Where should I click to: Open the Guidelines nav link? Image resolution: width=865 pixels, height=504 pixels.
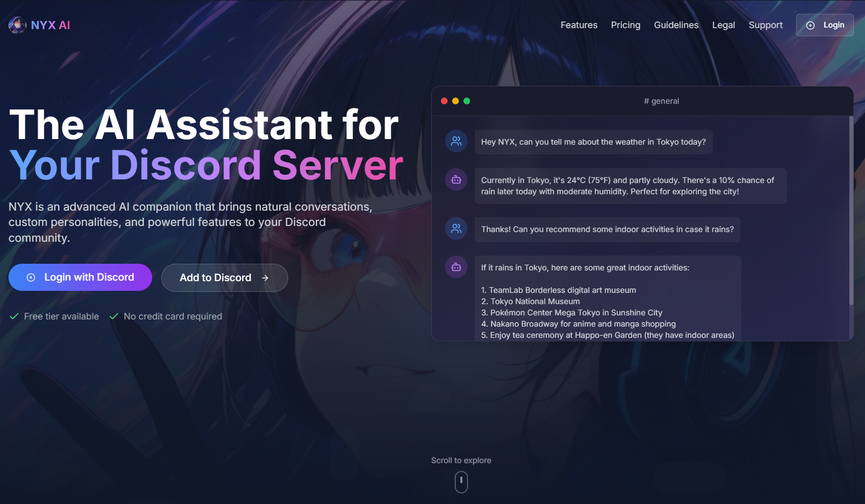[x=676, y=25]
